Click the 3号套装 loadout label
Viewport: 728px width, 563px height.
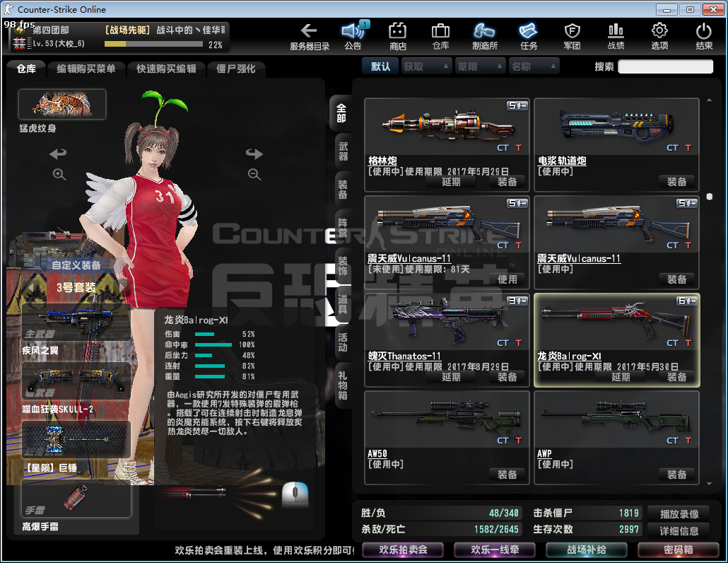point(76,288)
